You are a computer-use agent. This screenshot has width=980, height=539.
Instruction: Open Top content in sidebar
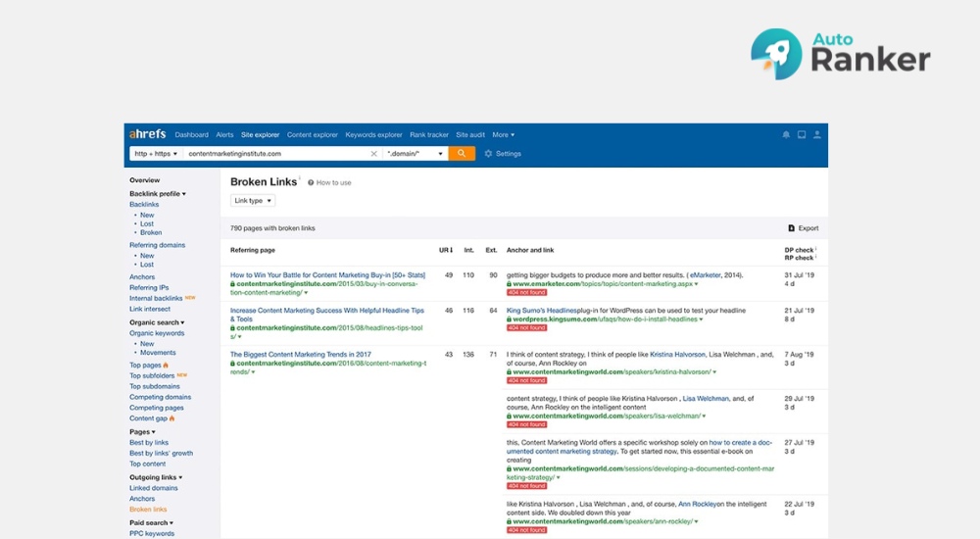[148, 464]
